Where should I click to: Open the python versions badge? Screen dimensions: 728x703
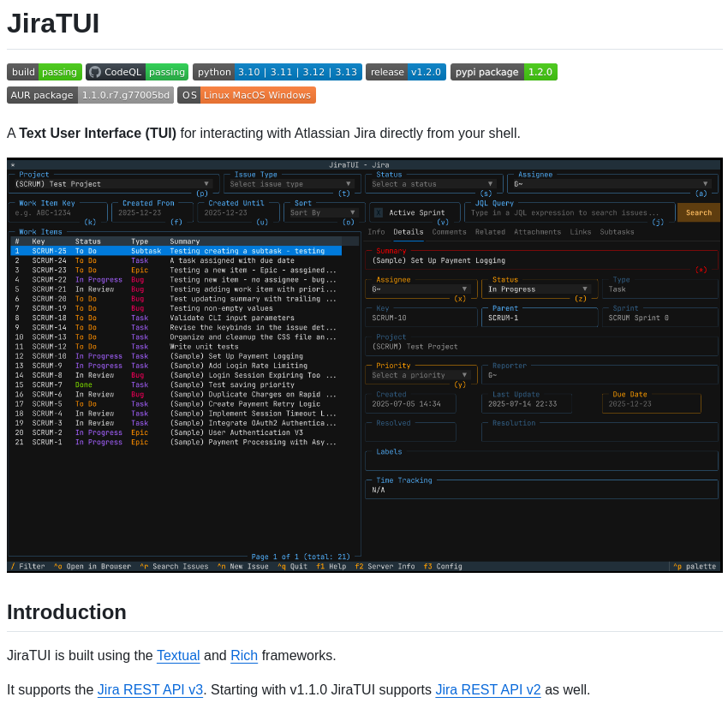277,72
